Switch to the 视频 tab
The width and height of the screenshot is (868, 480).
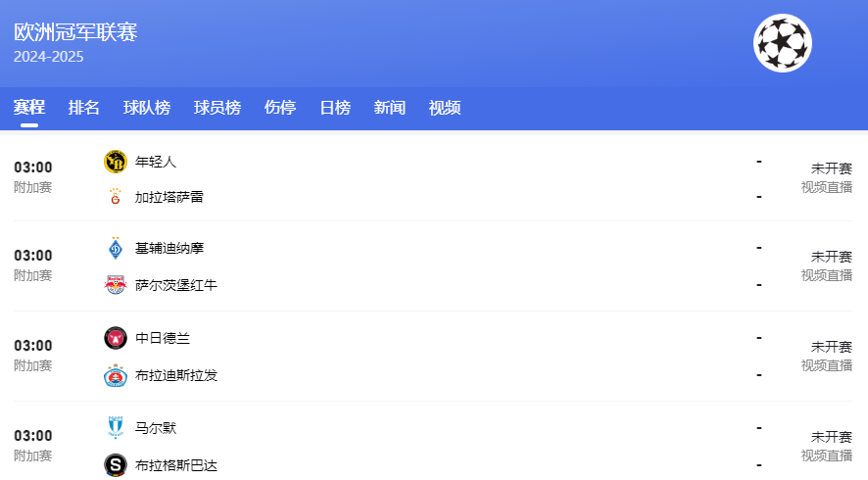[445, 108]
